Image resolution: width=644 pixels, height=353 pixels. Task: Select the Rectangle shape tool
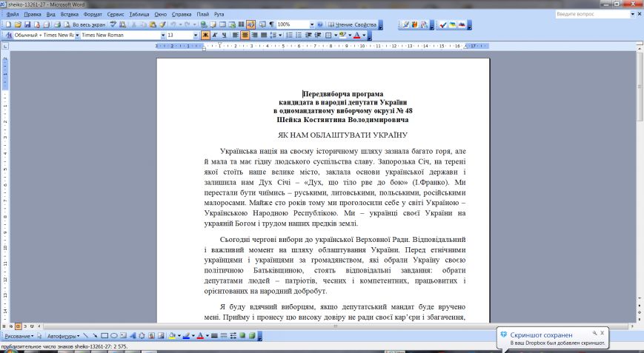click(x=104, y=336)
